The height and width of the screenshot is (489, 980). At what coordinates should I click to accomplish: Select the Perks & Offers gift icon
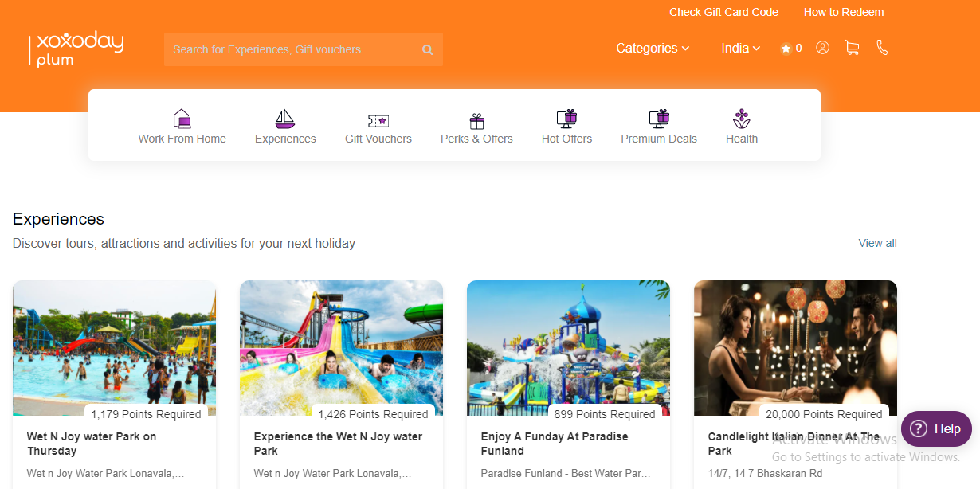point(476,119)
